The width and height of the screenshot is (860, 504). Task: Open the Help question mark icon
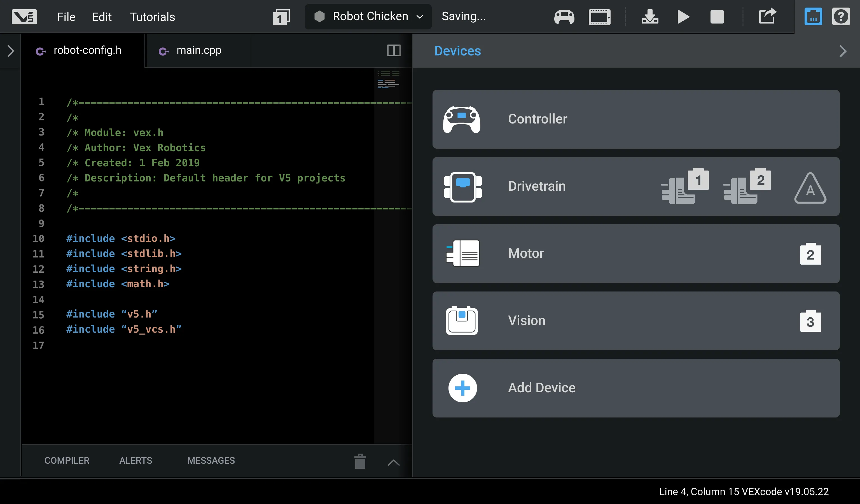841,17
